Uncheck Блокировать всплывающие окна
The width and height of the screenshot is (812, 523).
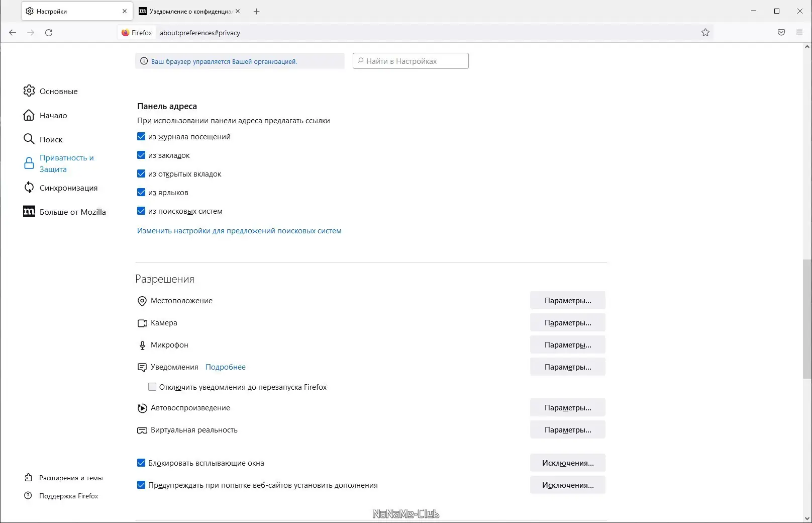141,463
